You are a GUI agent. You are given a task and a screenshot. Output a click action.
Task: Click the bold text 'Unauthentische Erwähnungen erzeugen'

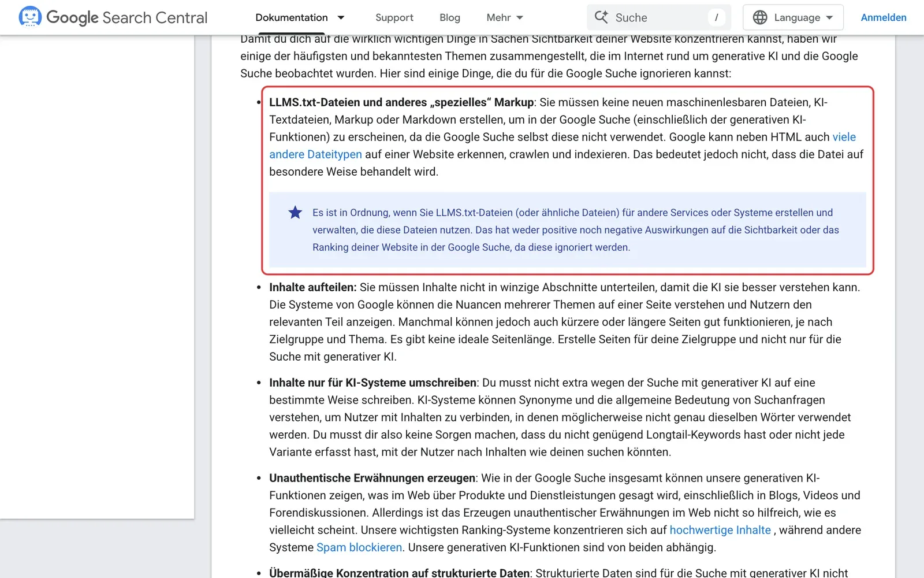(372, 478)
